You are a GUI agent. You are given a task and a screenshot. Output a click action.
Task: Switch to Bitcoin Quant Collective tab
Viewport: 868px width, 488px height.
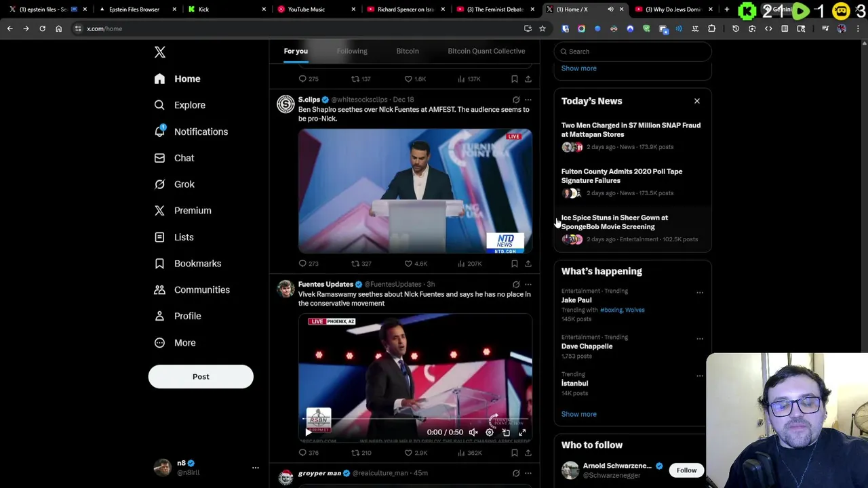[486, 52]
